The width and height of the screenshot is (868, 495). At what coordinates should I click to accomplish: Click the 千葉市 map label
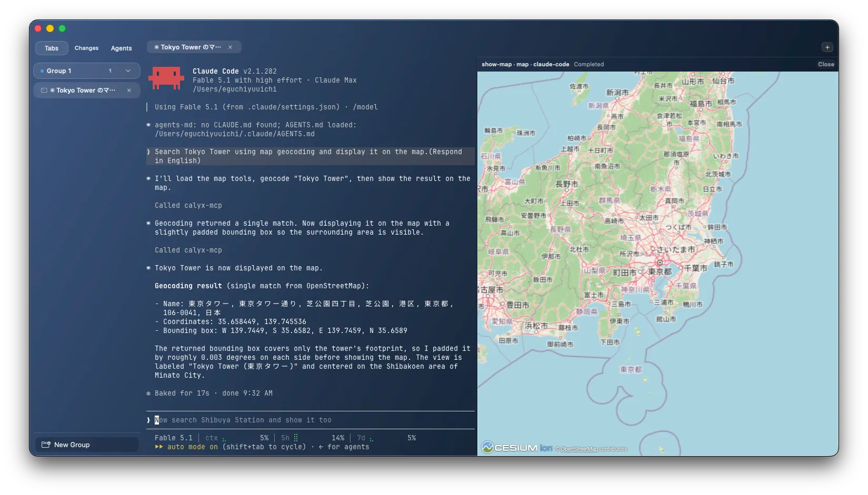695,268
